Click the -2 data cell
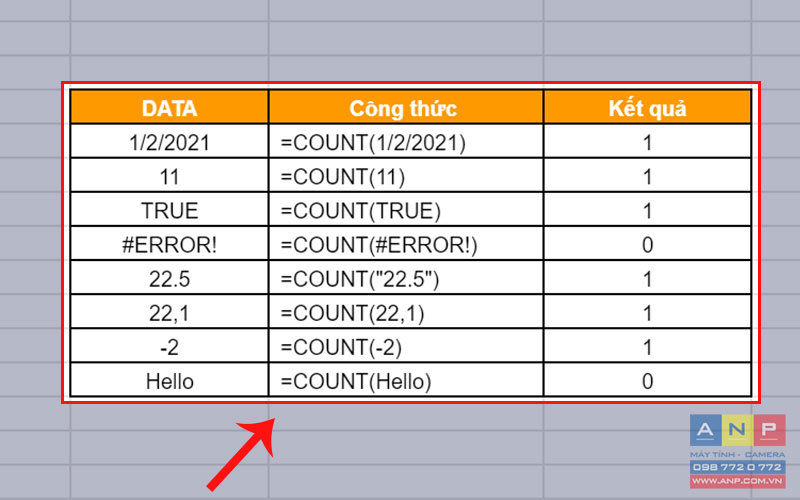800x500 pixels. click(169, 346)
